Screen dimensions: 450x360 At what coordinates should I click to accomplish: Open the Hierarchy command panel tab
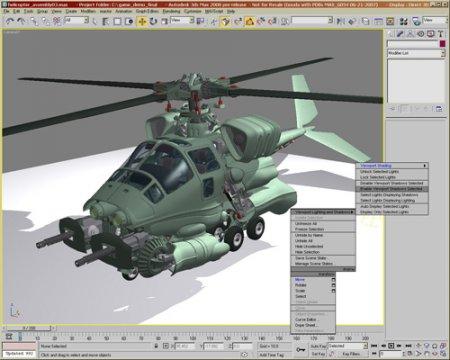tap(410, 34)
